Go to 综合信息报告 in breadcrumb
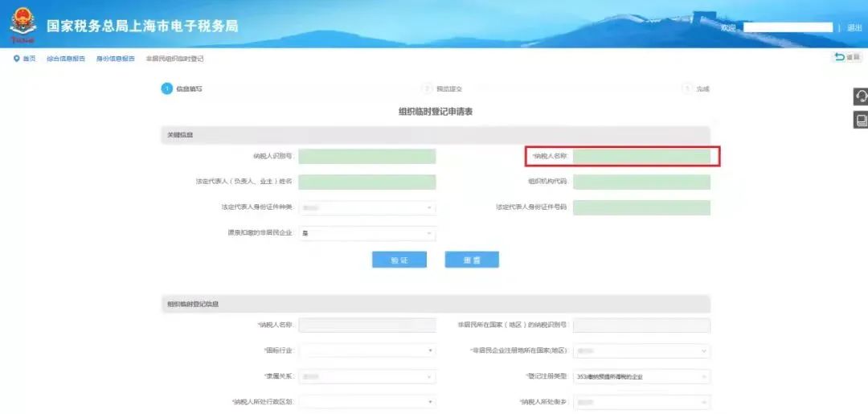 coord(66,59)
